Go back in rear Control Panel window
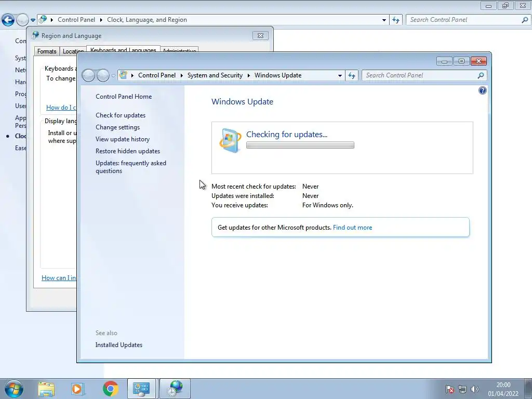532x399 pixels. 8,20
